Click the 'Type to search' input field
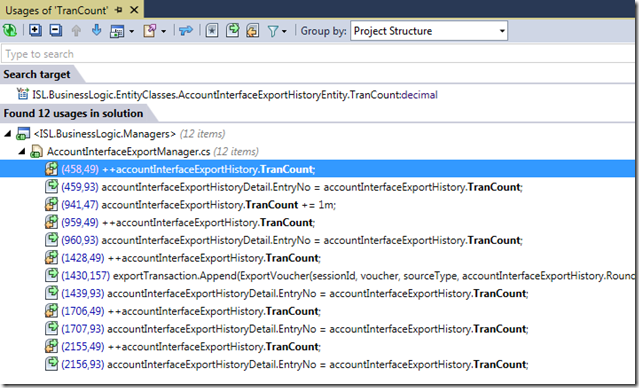The height and width of the screenshot is (388, 639). click(x=318, y=54)
